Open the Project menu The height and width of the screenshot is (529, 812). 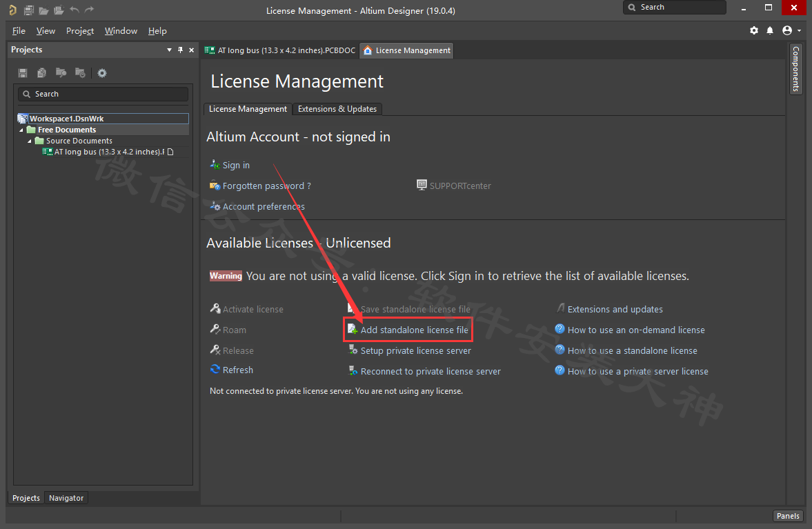point(80,31)
